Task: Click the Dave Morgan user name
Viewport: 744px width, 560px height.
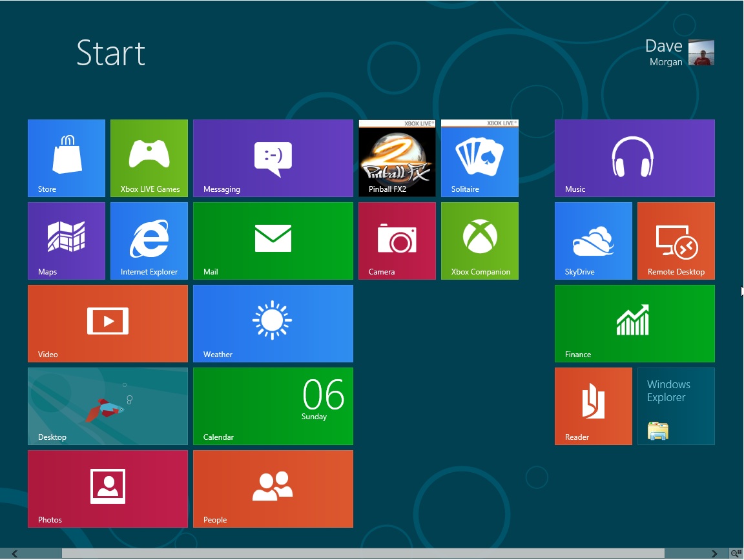Action: tap(664, 52)
